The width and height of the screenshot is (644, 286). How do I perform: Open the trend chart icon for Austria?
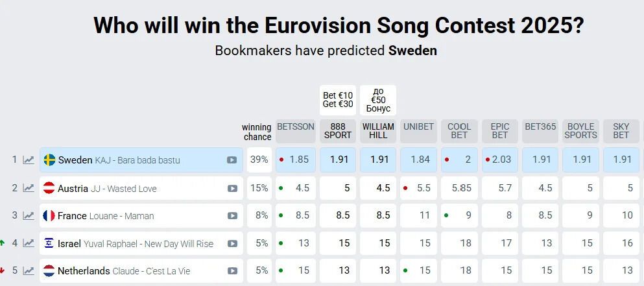click(x=29, y=188)
